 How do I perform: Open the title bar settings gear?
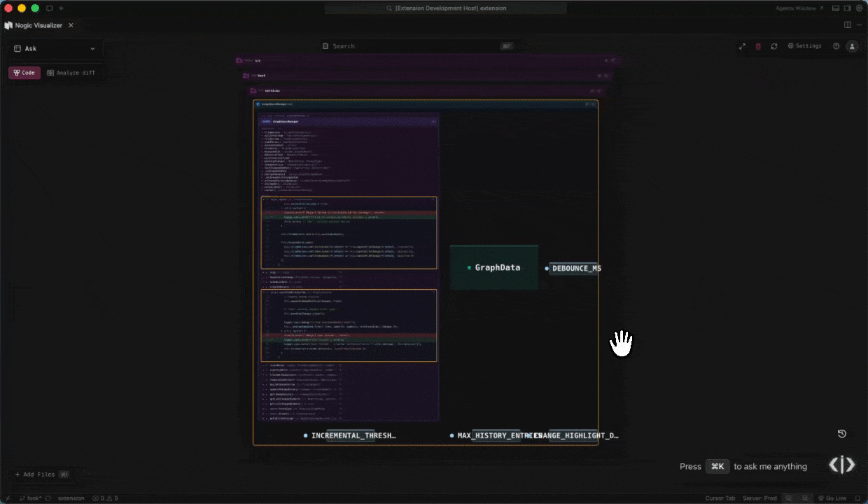pos(859,8)
